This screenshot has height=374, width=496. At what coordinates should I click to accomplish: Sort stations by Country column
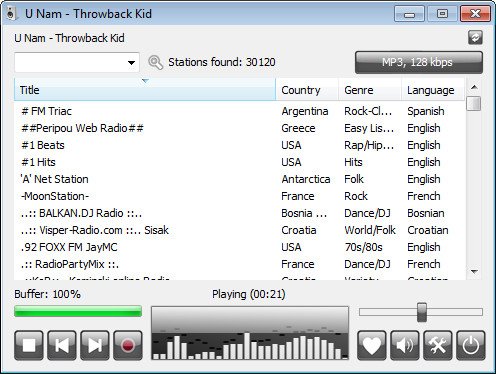tap(307, 90)
